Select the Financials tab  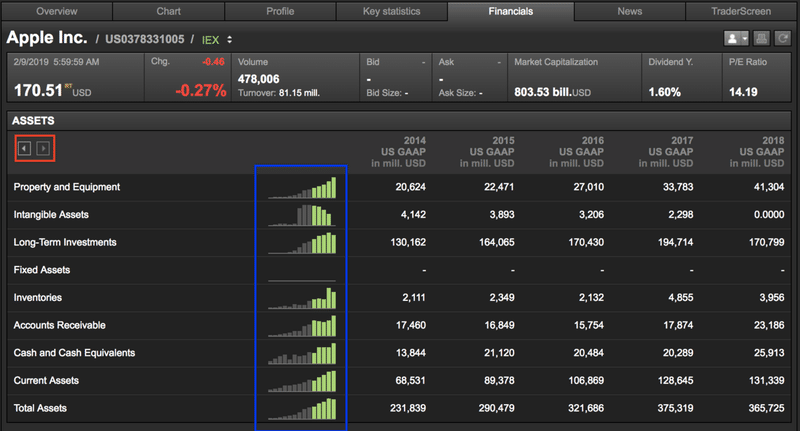(x=511, y=11)
